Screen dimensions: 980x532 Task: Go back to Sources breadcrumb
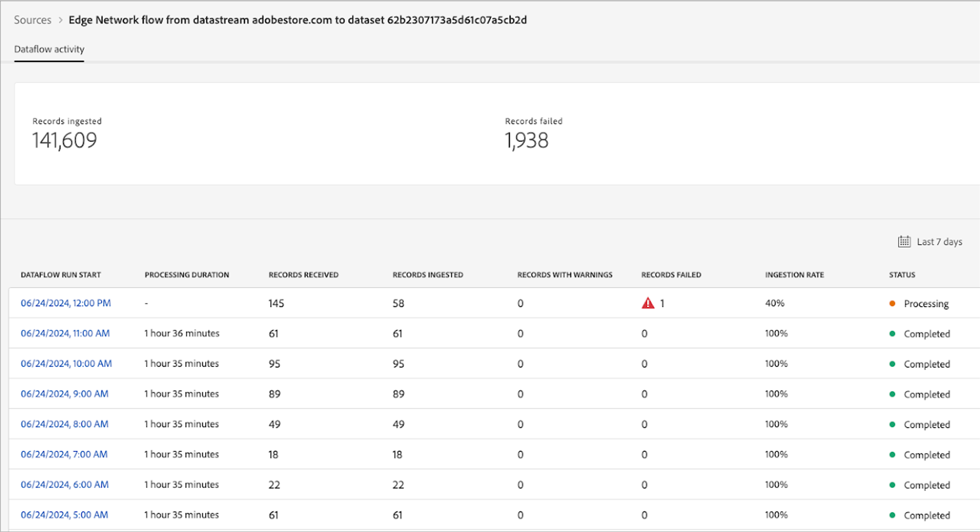32,20
